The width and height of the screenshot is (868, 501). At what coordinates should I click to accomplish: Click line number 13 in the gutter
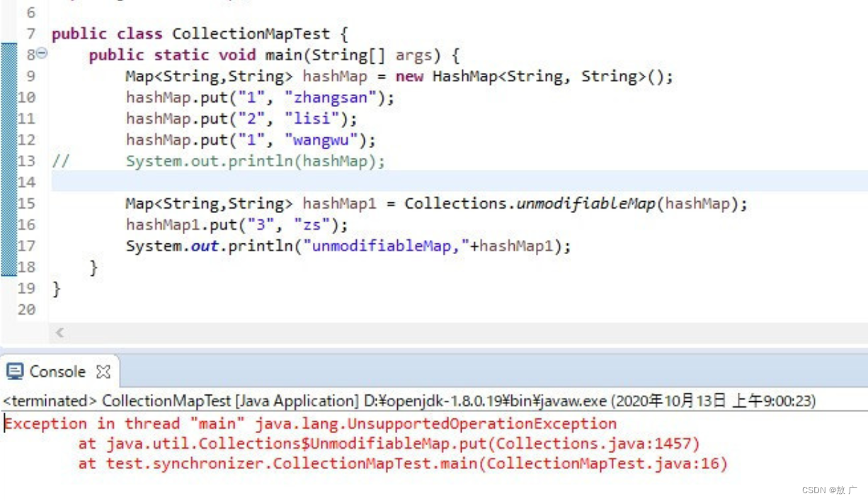pos(26,161)
